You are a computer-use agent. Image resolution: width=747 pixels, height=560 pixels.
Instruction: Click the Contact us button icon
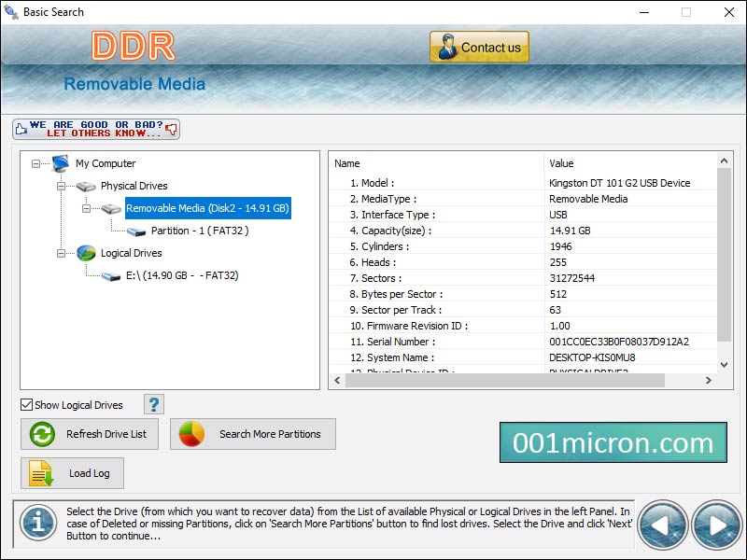(445, 46)
